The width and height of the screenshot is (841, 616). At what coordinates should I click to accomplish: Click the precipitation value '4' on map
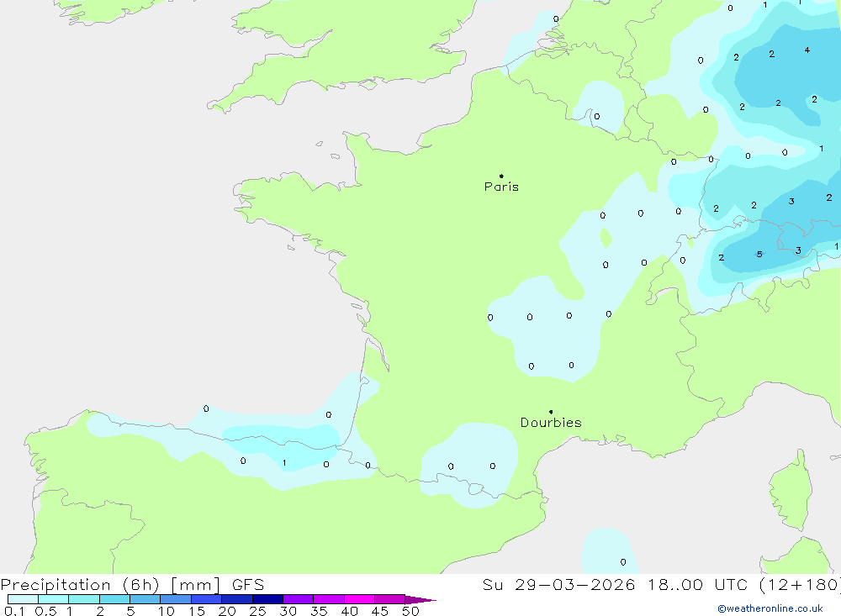click(x=807, y=50)
